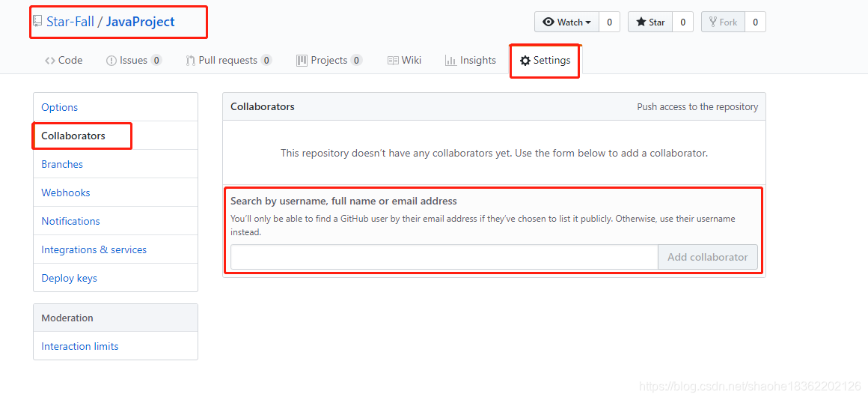The height and width of the screenshot is (400, 868).
Task: Switch to the Code tab
Action: (64, 61)
